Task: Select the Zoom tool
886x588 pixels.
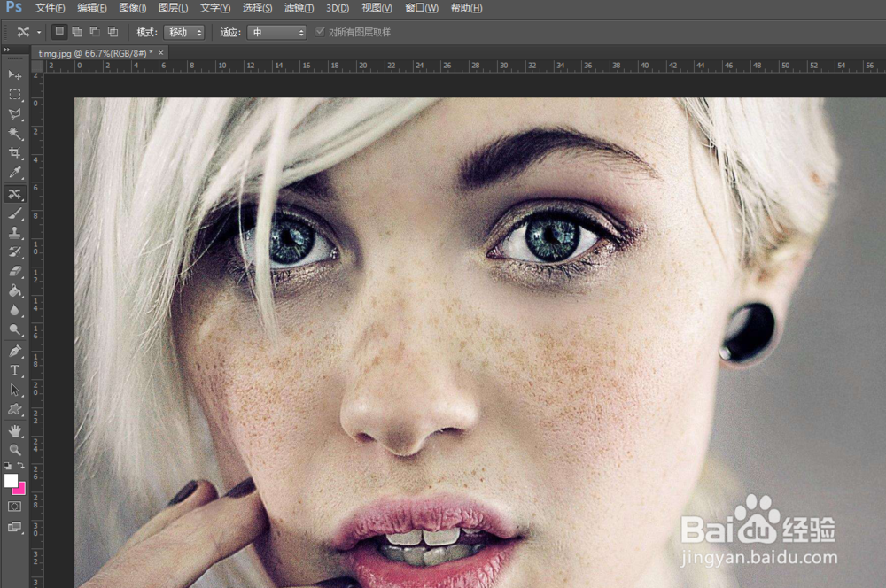Action: pyautogui.click(x=15, y=450)
